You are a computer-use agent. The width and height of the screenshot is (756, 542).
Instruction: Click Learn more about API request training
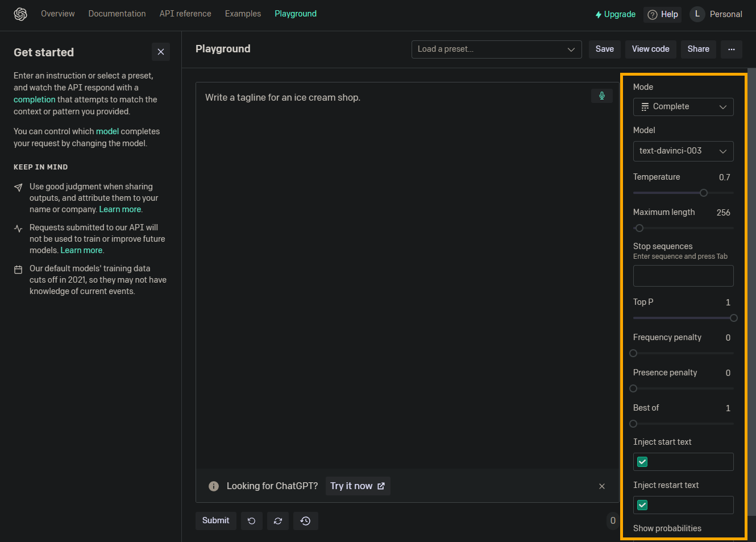coord(81,250)
